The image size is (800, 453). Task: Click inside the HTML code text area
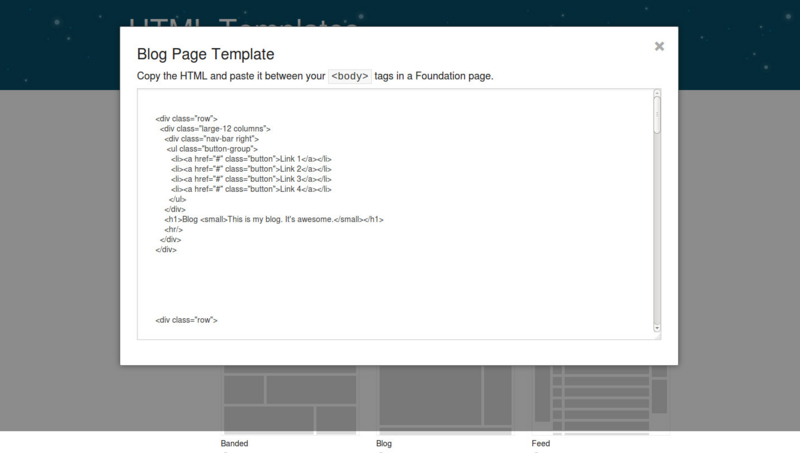click(395, 214)
